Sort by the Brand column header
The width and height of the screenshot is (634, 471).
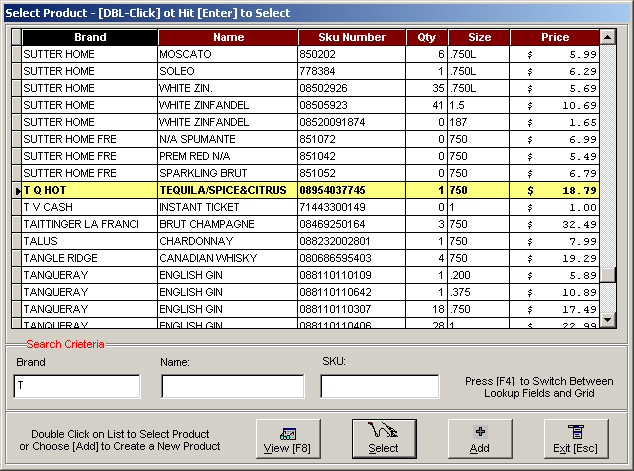coord(90,37)
